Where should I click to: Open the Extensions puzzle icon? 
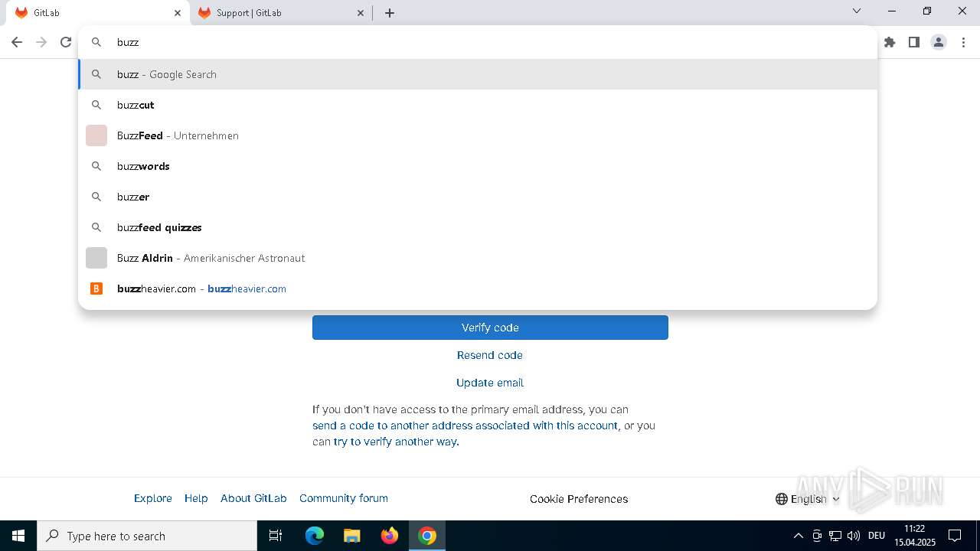click(x=890, y=42)
